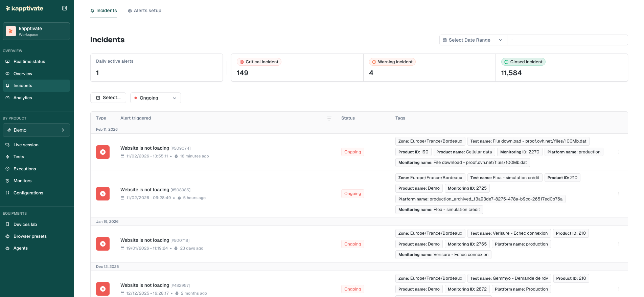Click the filter icon in table header
Image resolution: width=644 pixels, height=297 pixels.
click(329, 118)
